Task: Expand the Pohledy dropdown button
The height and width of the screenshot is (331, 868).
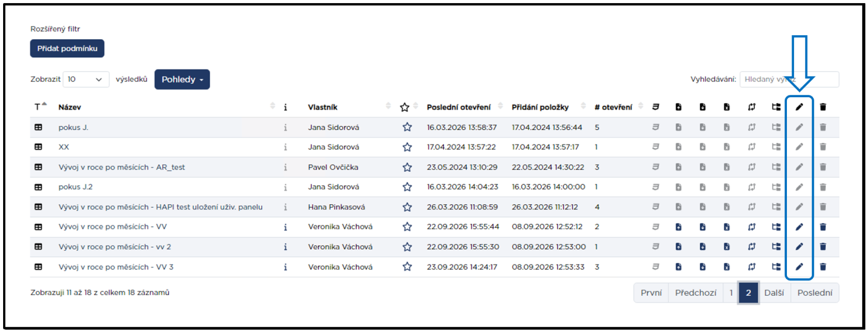Action: pos(182,79)
